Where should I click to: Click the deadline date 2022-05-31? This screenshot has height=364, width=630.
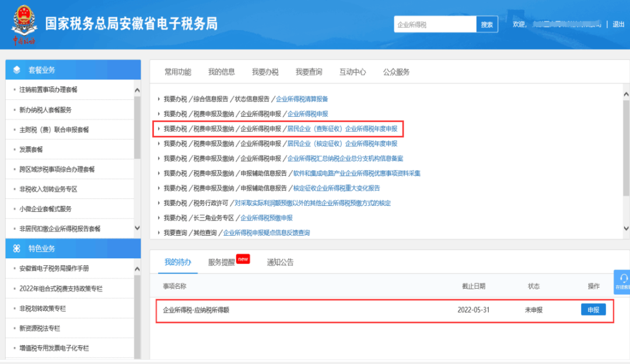coord(473,310)
